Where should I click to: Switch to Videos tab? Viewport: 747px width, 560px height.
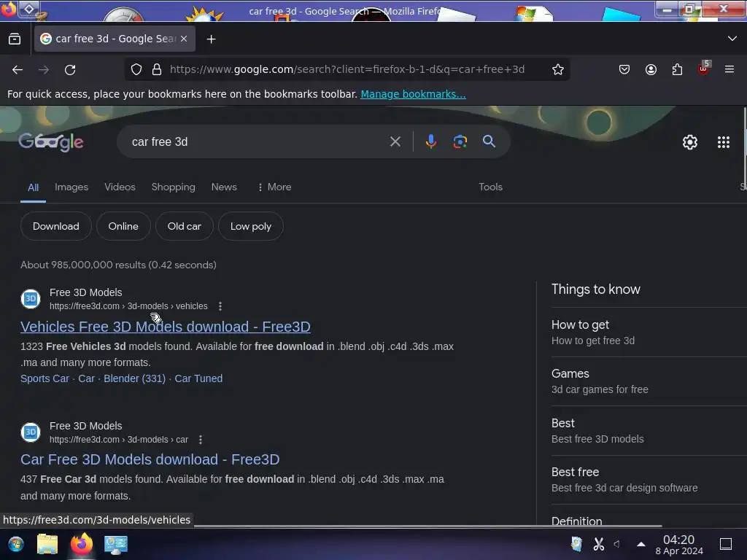click(x=120, y=187)
